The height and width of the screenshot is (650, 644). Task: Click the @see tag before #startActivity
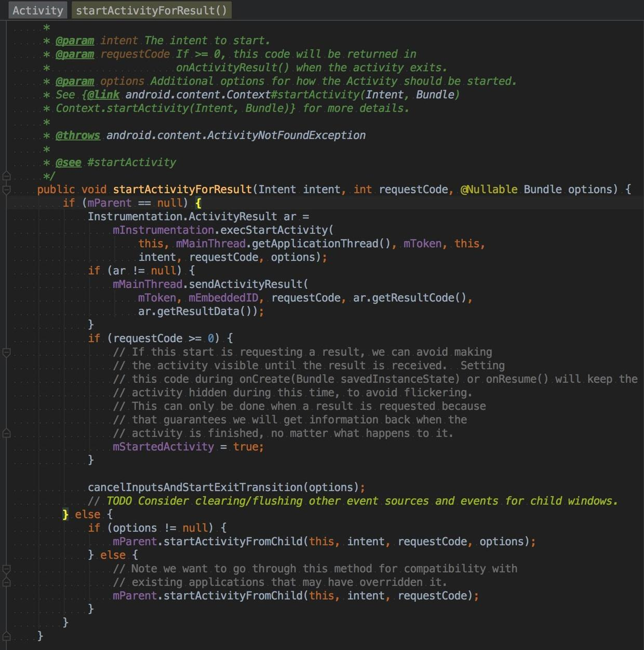pyautogui.click(x=69, y=162)
